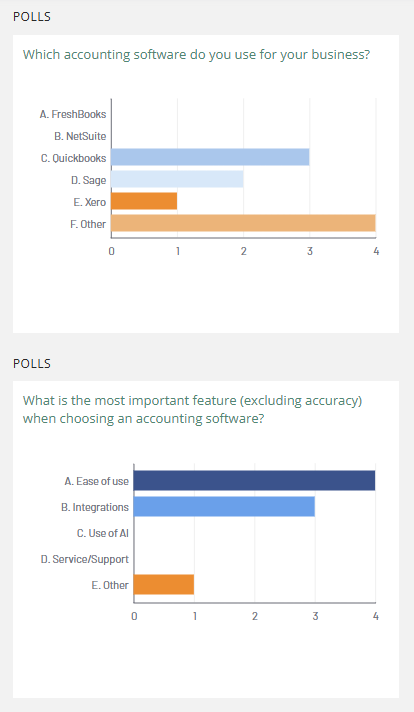Screen dimensions: 414x712
Task: Click the dark blue Ease of use bar
Action: tap(254, 480)
